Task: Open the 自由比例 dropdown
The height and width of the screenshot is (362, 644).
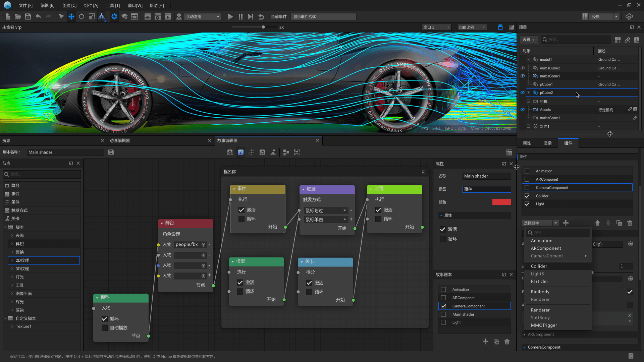Action: click(x=472, y=27)
